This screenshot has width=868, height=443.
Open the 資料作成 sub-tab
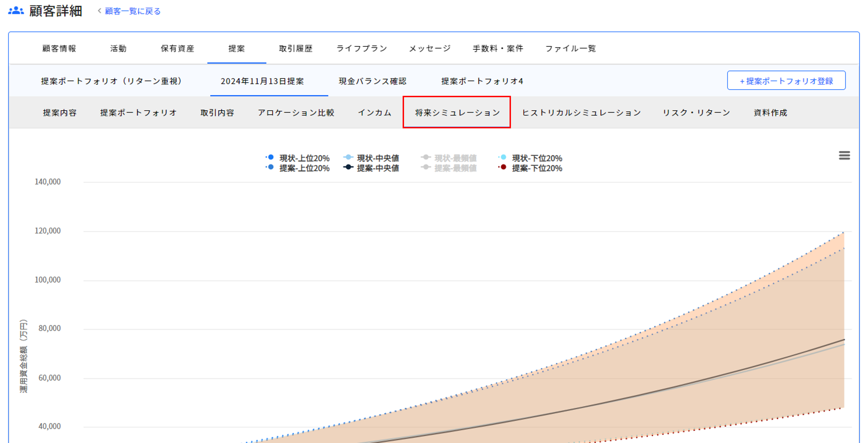point(770,113)
